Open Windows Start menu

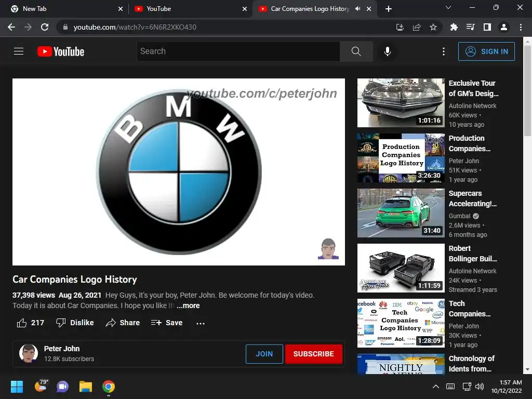pyautogui.click(x=17, y=387)
